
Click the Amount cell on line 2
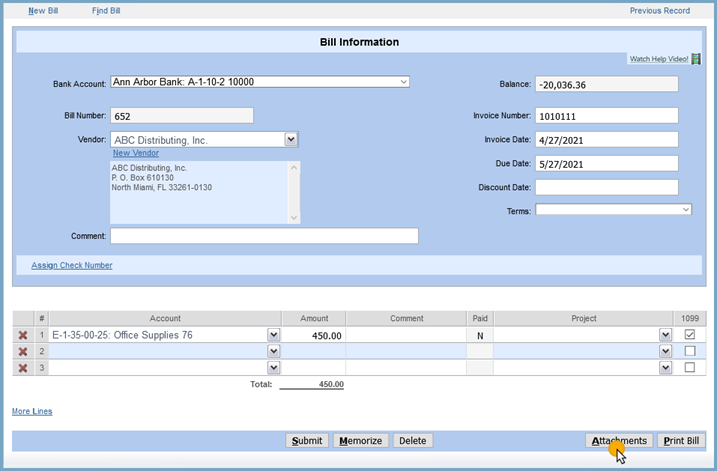314,351
